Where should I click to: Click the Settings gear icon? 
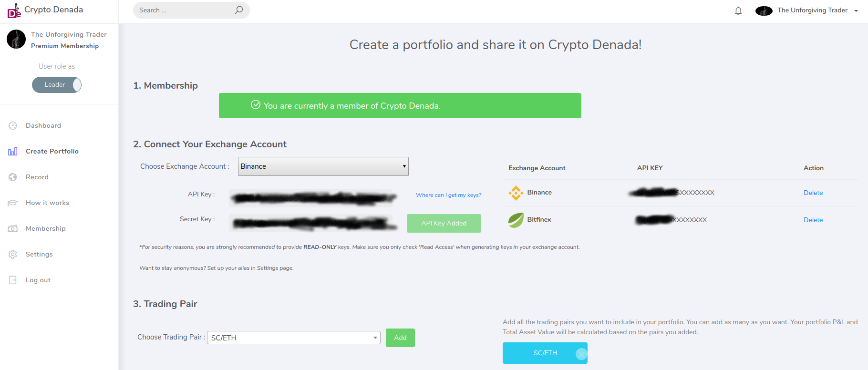(13, 254)
